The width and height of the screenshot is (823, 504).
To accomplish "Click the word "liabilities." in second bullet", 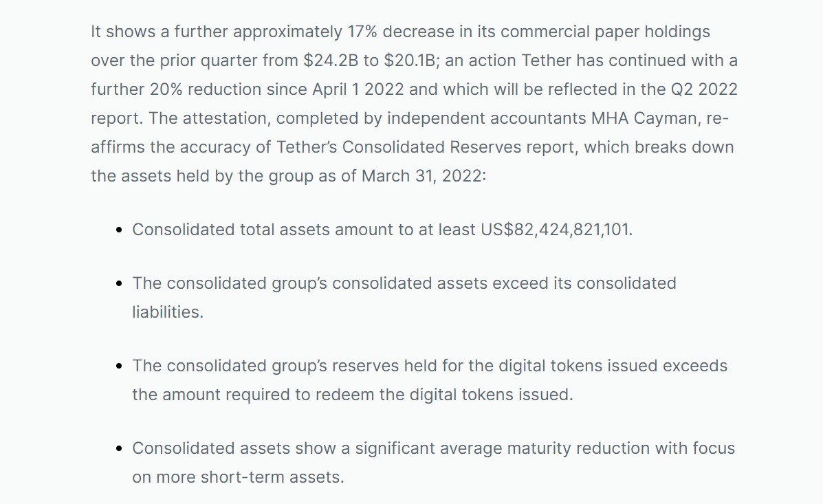I will point(168,312).
